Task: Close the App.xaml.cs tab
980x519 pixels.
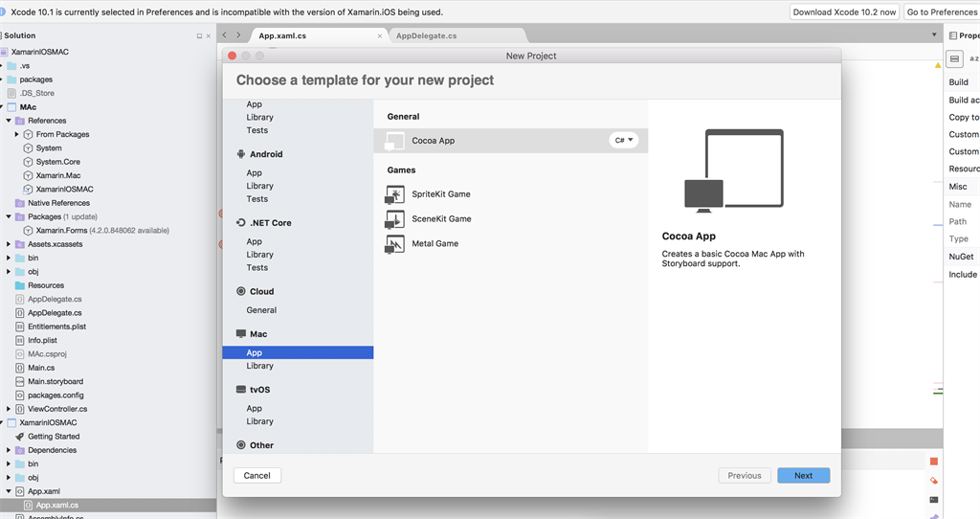Action: pos(379,36)
